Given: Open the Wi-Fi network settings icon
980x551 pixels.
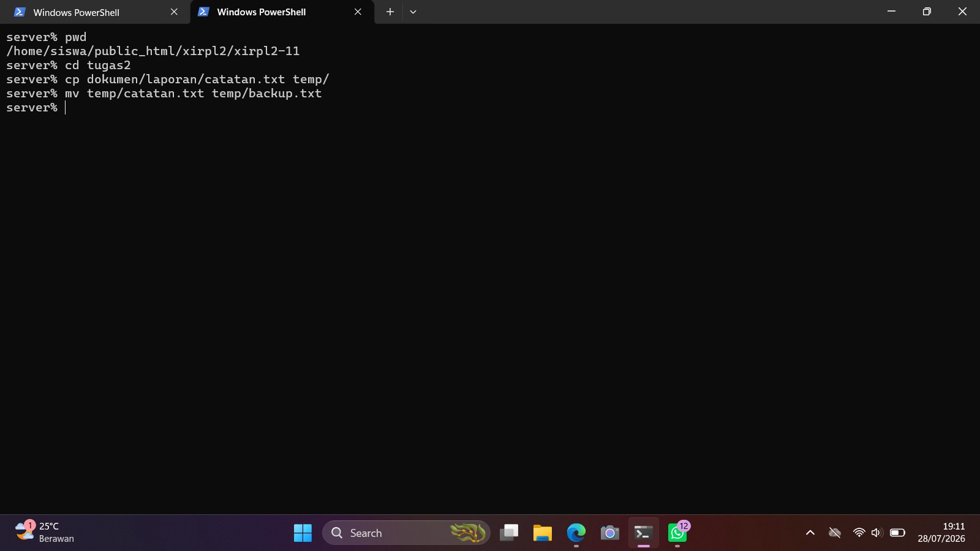Looking at the screenshot, I should [x=859, y=533].
